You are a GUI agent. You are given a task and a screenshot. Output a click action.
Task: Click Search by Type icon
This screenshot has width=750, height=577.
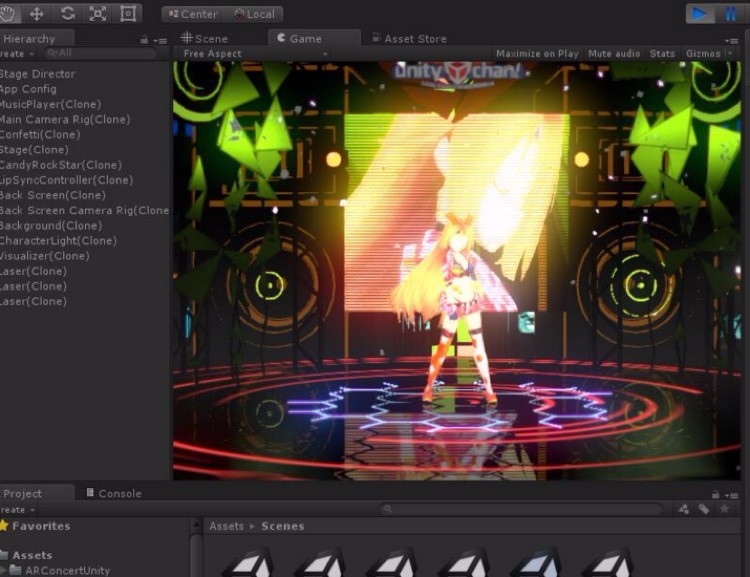tap(684, 509)
